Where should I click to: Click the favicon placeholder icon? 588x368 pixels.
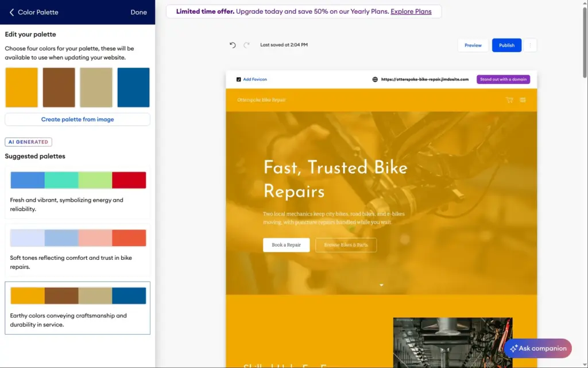tap(238, 79)
